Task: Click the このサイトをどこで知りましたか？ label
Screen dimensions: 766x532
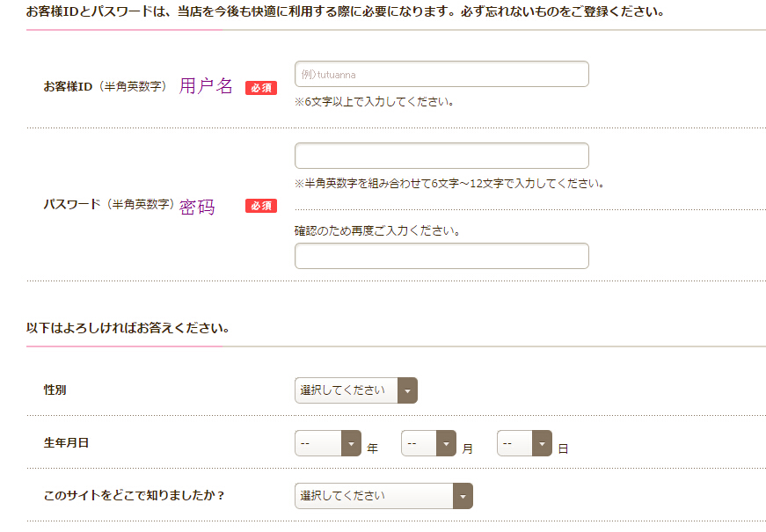Action: pyautogui.click(x=134, y=495)
